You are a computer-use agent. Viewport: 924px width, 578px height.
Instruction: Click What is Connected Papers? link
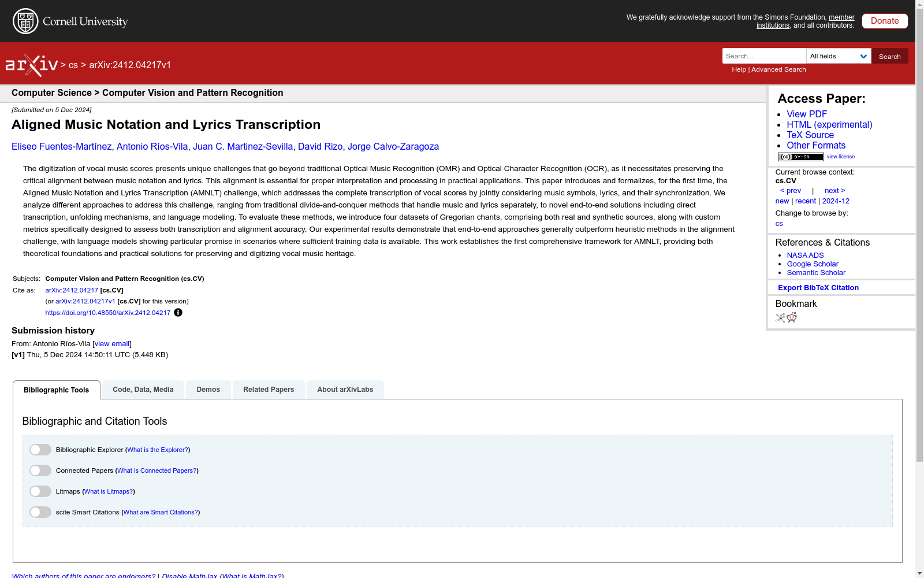tap(157, 470)
